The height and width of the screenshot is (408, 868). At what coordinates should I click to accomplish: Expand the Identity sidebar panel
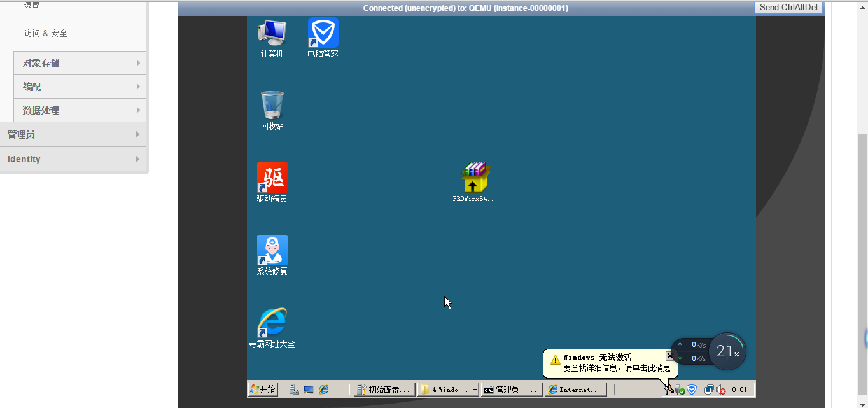73,159
